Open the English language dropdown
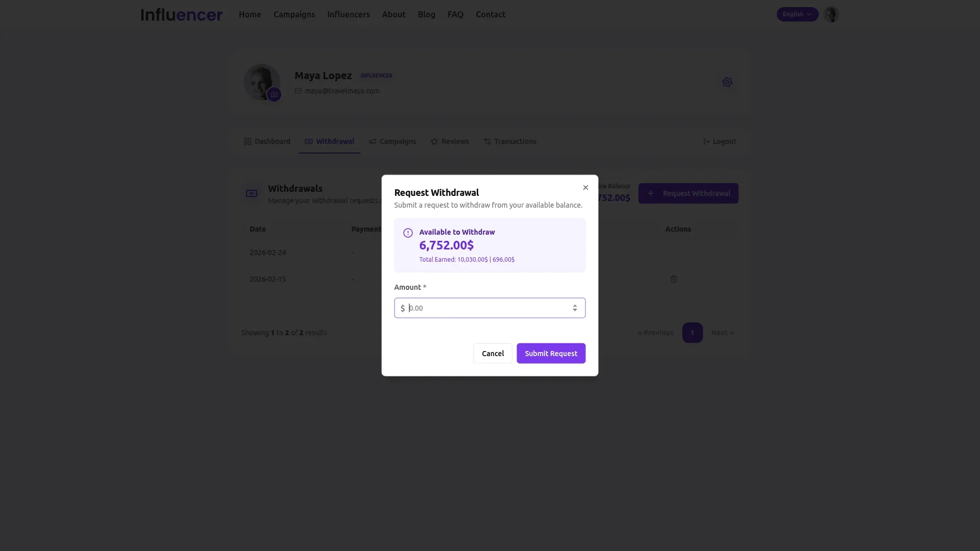The image size is (980, 551). click(797, 14)
